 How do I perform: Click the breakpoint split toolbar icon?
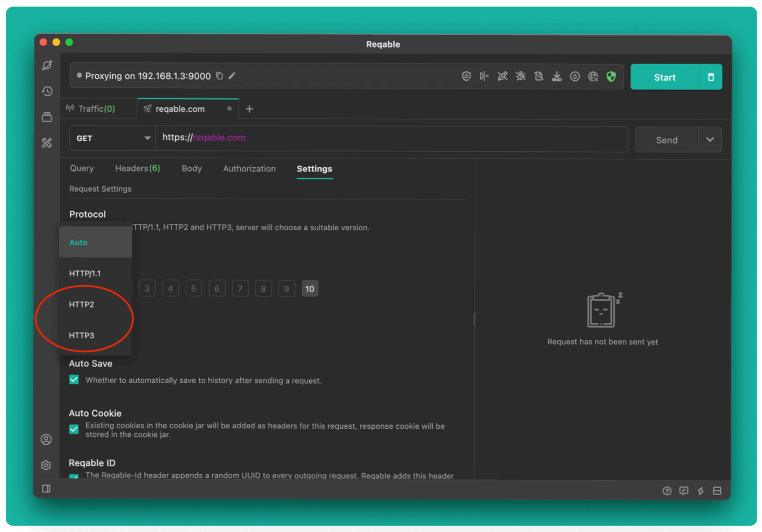coord(484,76)
